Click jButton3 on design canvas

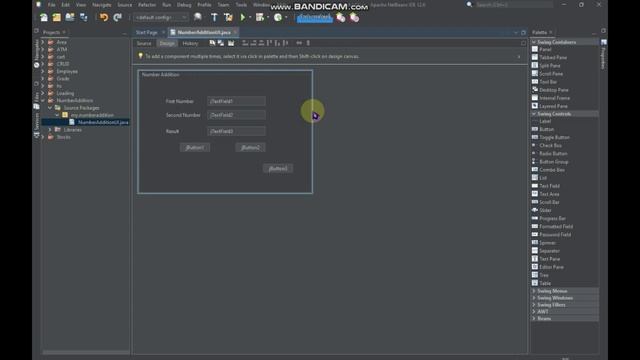pyautogui.click(x=278, y=169)
